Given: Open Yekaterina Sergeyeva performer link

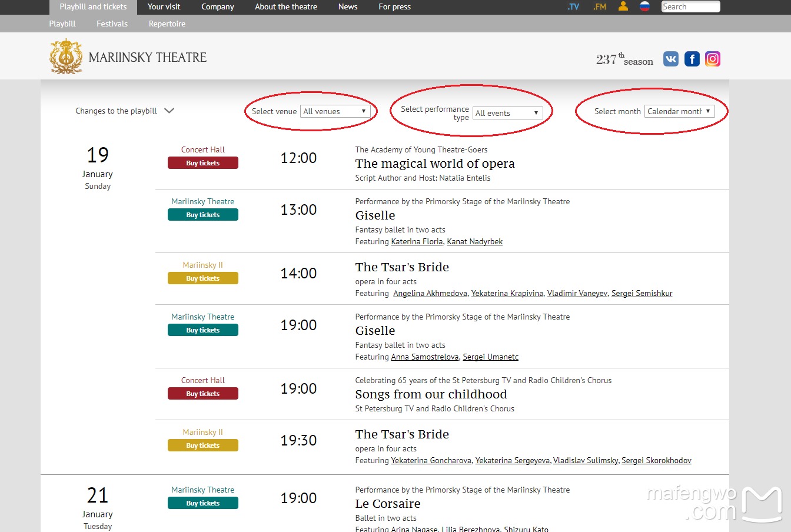Looking at the screenshot, I should (513, 460).
